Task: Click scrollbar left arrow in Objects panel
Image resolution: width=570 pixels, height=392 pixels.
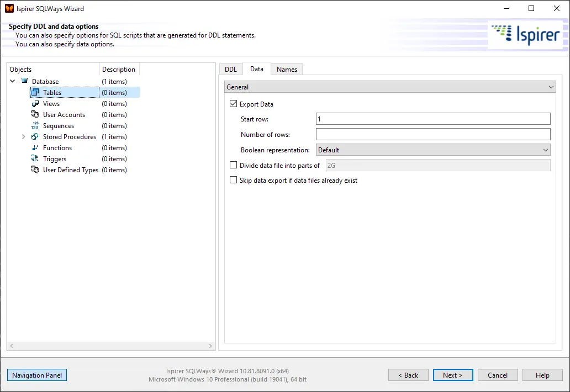Action: [x=12, y=346]
